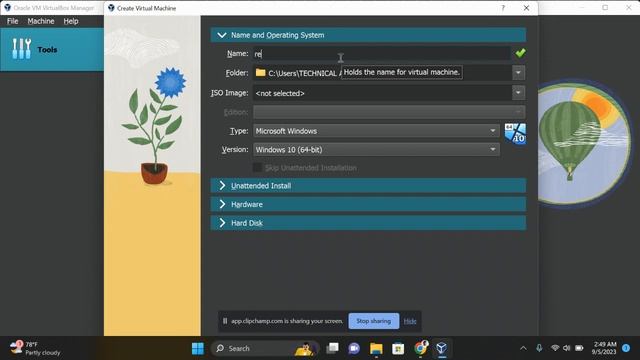This screenshot has height=360, width=640.
Task: Open the weather widget showing 78°F
Action: (36, 349)
